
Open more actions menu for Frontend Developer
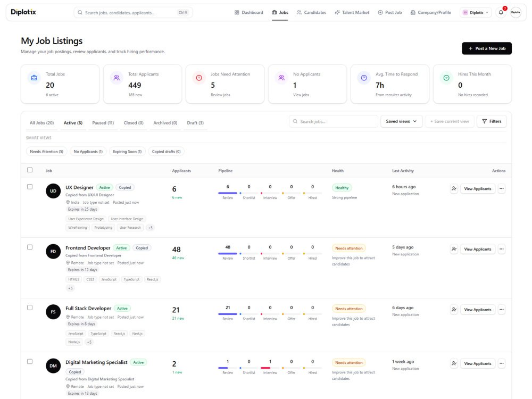point(502,249)
